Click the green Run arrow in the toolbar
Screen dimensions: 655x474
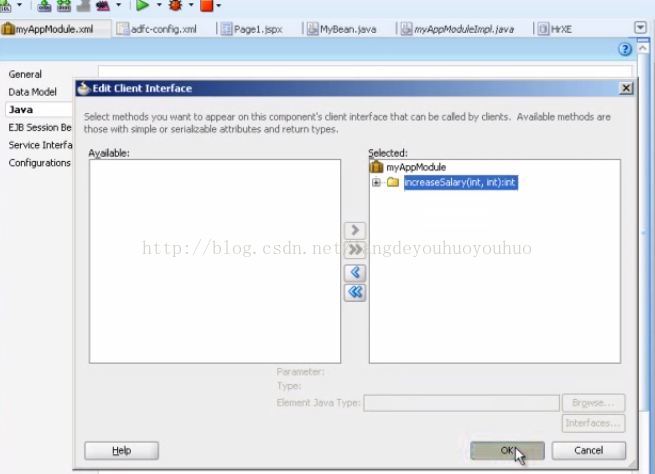143,5
